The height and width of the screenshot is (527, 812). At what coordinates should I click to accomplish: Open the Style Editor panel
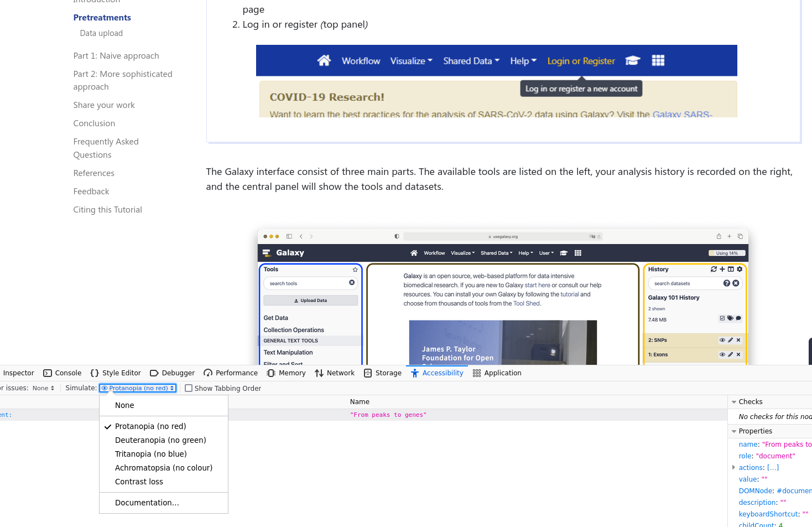116,373
